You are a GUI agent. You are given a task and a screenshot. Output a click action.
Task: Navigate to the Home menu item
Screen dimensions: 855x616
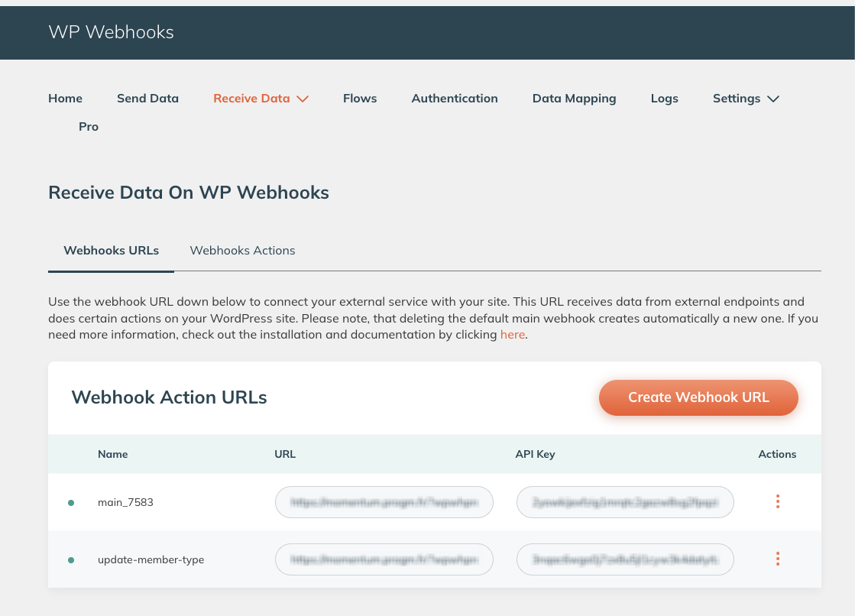pyautogui.click(x=65, y=98)
